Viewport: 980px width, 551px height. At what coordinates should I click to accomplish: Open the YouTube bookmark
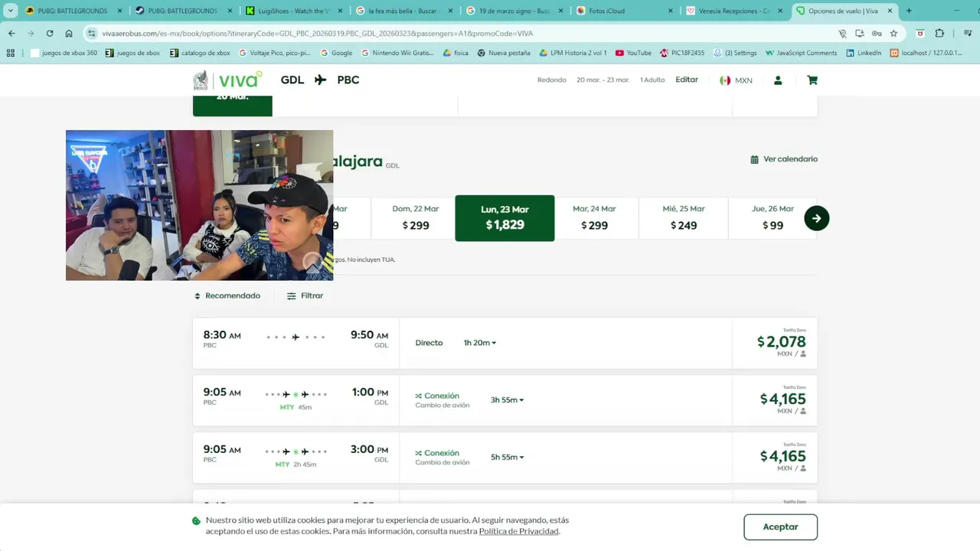(633, 53)
